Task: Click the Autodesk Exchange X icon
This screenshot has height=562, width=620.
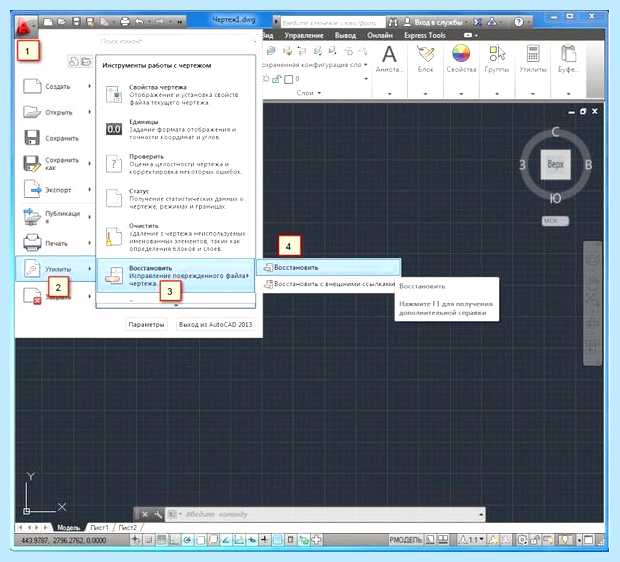Action: (x=477, y=22)
